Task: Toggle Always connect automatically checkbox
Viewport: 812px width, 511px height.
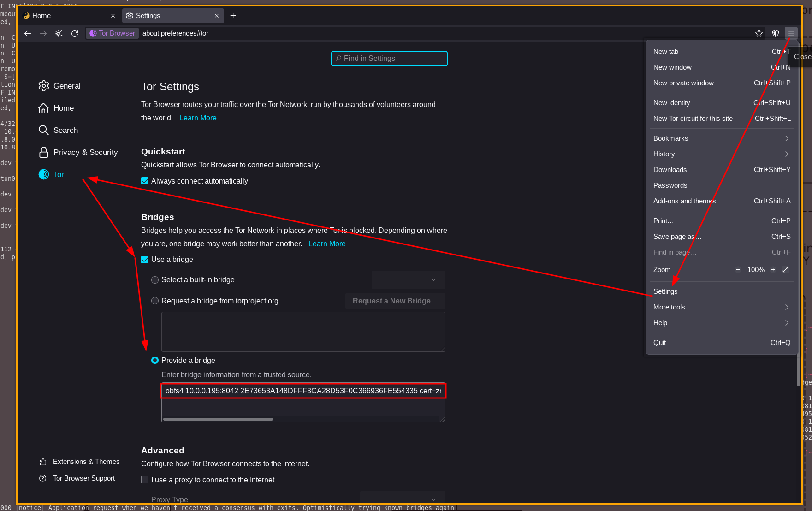Action: [145, 181]
